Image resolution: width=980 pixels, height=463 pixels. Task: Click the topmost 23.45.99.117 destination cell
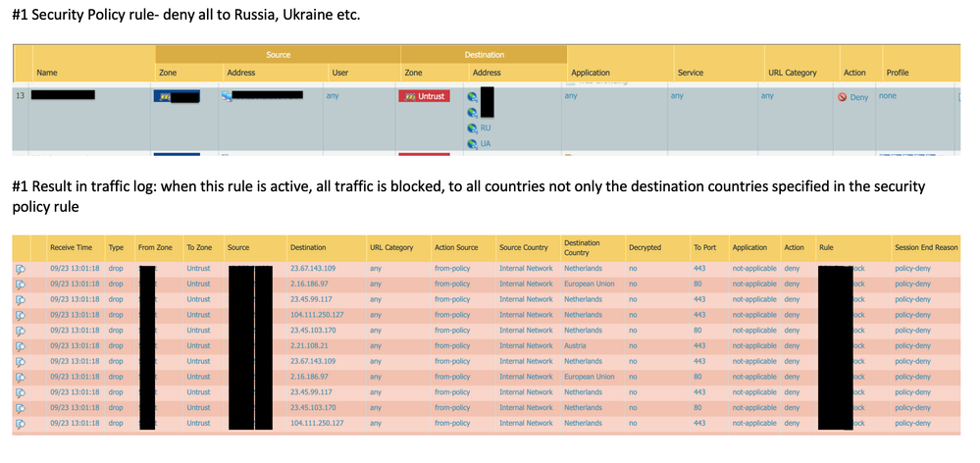pos(311,300)
